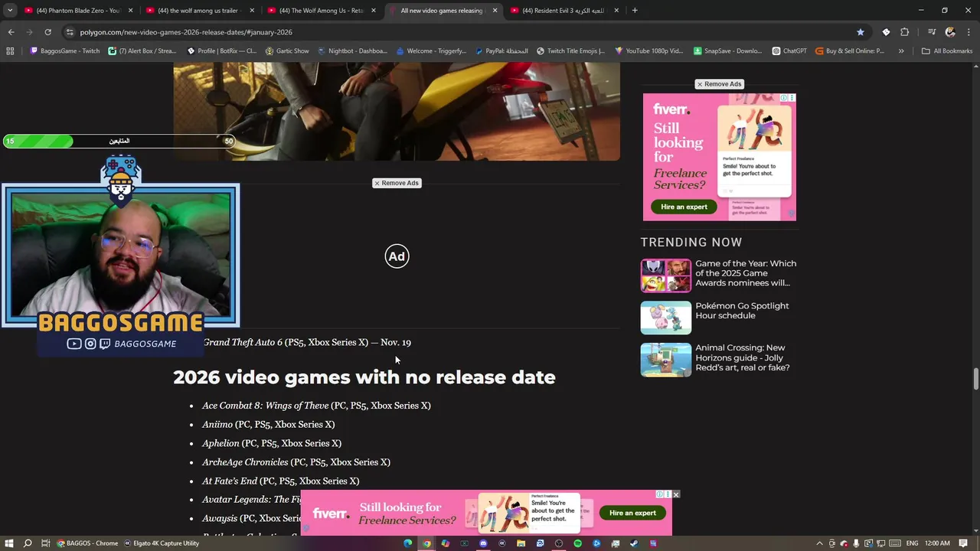Open Microsoft Edge from taskbar
This screenshot has height=551, width=980.
coord(408,543)
